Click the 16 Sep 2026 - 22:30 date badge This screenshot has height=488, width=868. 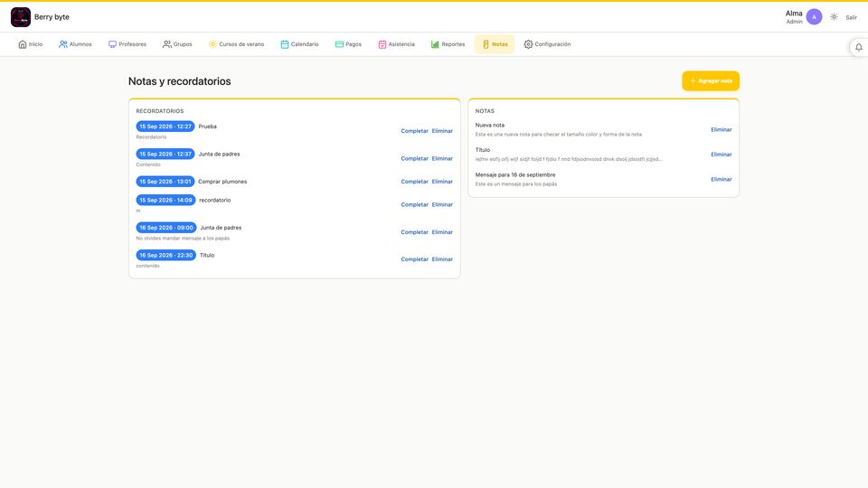[x=166, y=255]
